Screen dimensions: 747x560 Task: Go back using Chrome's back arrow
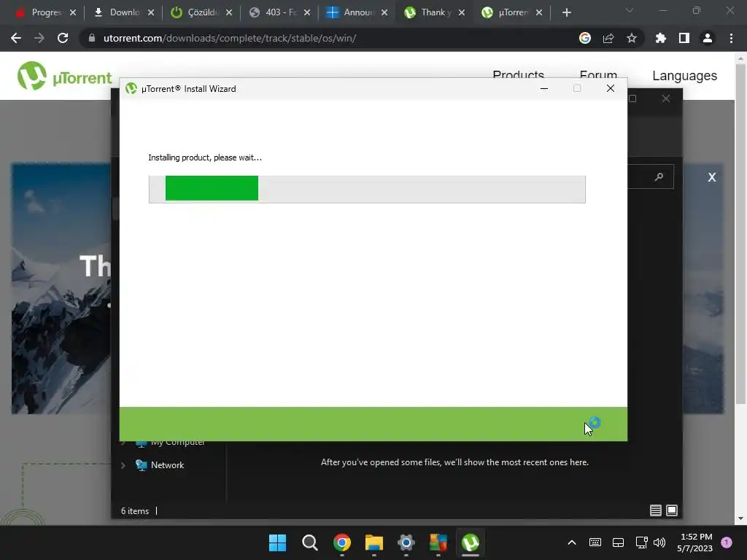pyautogui.click(x=16, y=38)
